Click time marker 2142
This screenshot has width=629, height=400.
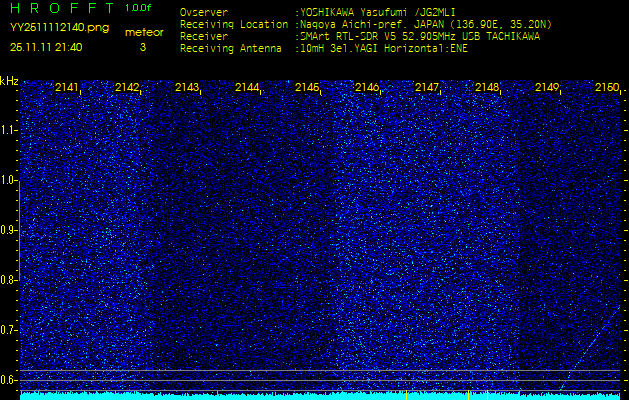click(127, 87)
